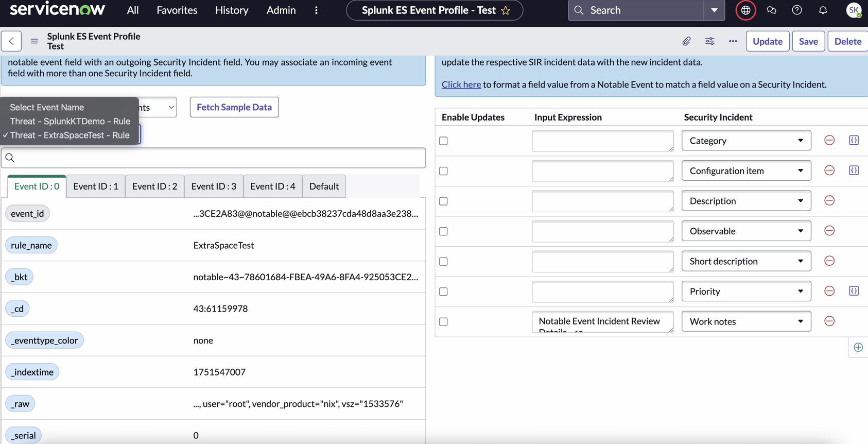Enable updates for Category row
The width and height of the screenshot is (868, 444).
(x=443, y=141)
